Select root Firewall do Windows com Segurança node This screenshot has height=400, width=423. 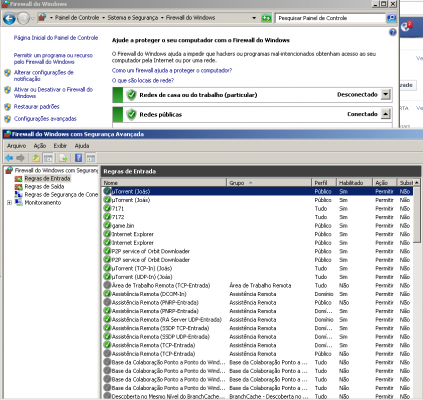56,170
